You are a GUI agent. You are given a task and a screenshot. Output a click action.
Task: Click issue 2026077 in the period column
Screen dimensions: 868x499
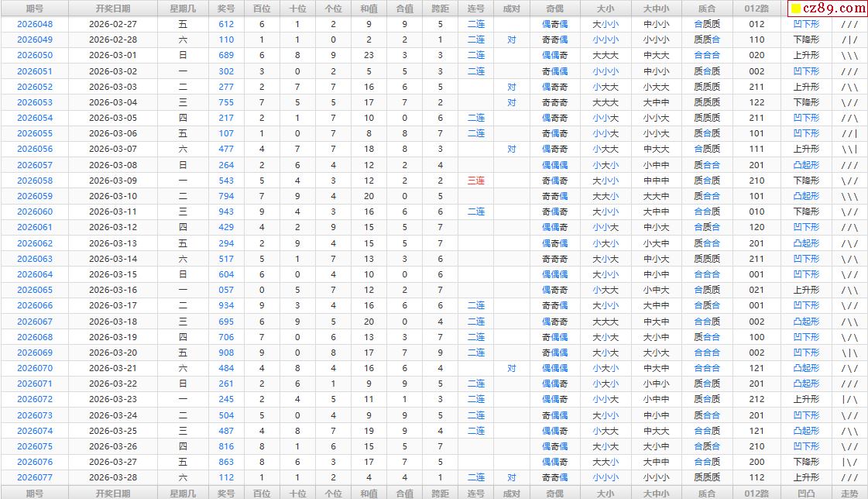35,478
